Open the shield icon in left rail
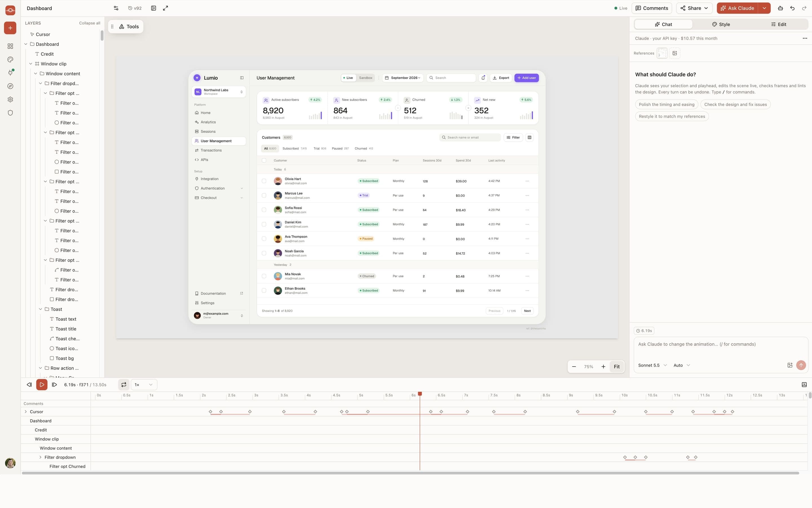This screenshot has height=508, width=812. tap(10, 113)
